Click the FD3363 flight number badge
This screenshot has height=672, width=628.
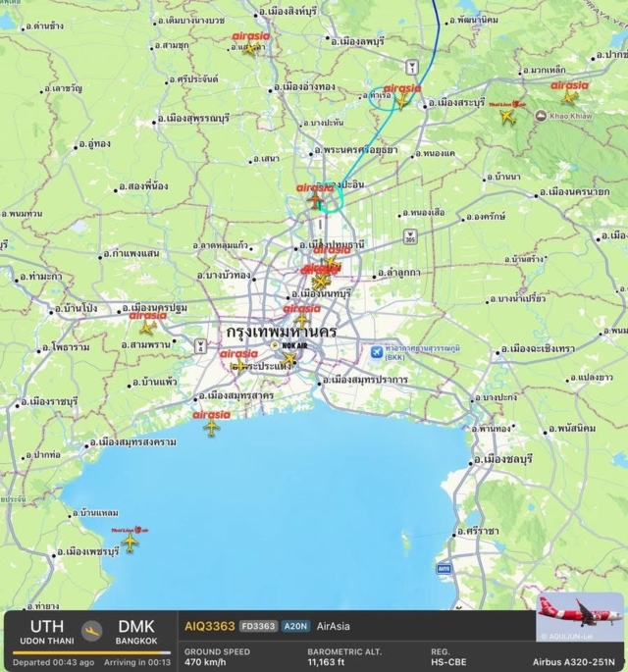point(258,626)
